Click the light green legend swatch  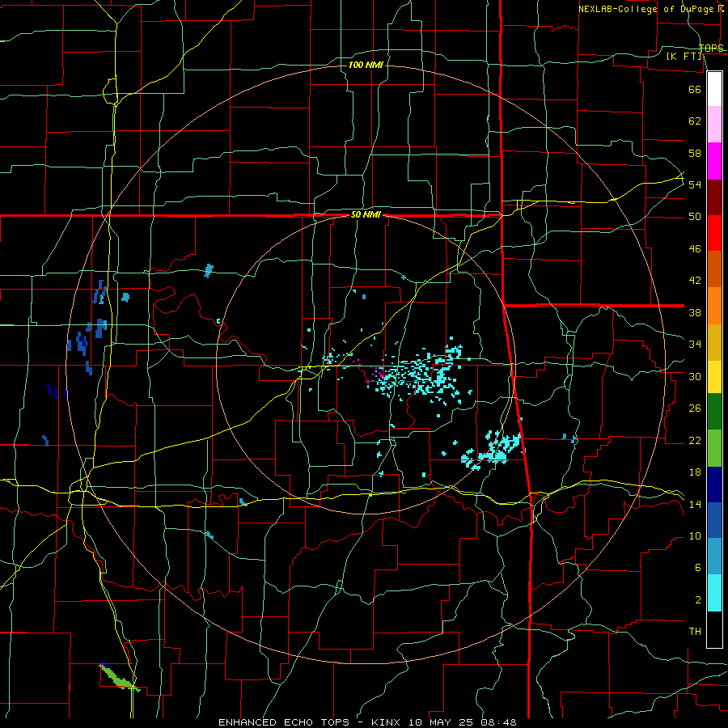pos(714,448)
